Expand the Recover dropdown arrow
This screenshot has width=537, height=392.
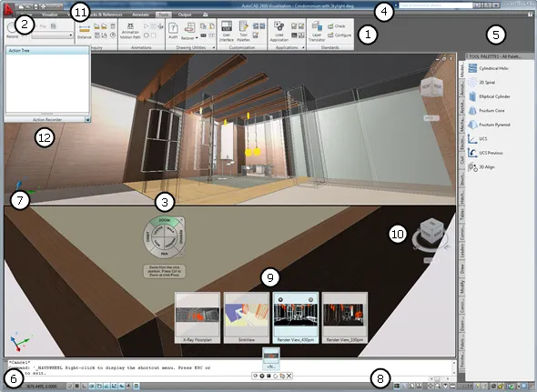(197, 38)
